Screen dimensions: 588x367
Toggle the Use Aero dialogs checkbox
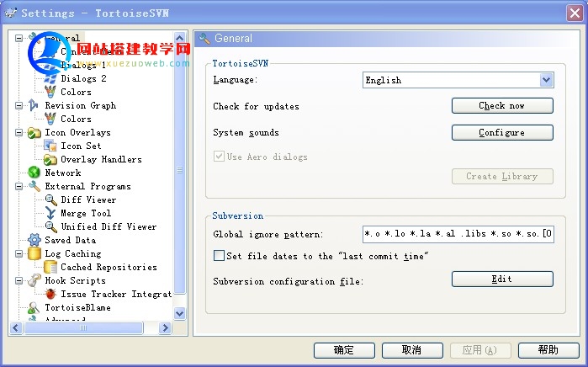click(219, 156)
